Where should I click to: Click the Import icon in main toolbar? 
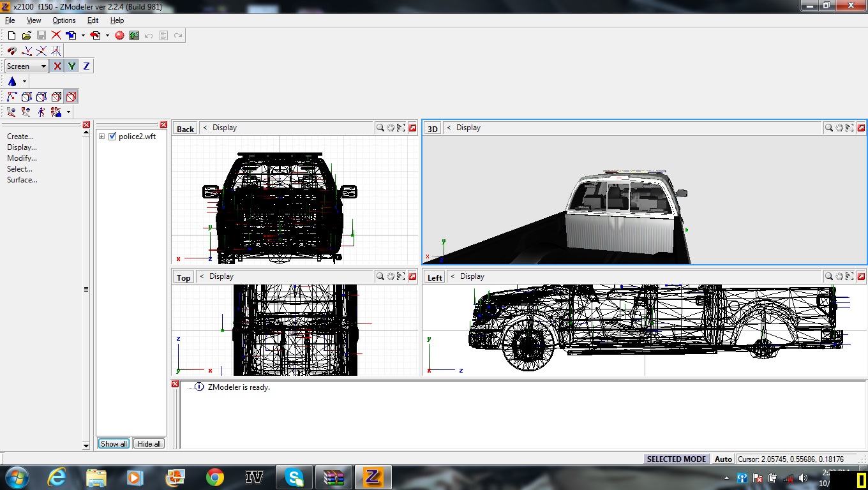[x=71, y=36]
